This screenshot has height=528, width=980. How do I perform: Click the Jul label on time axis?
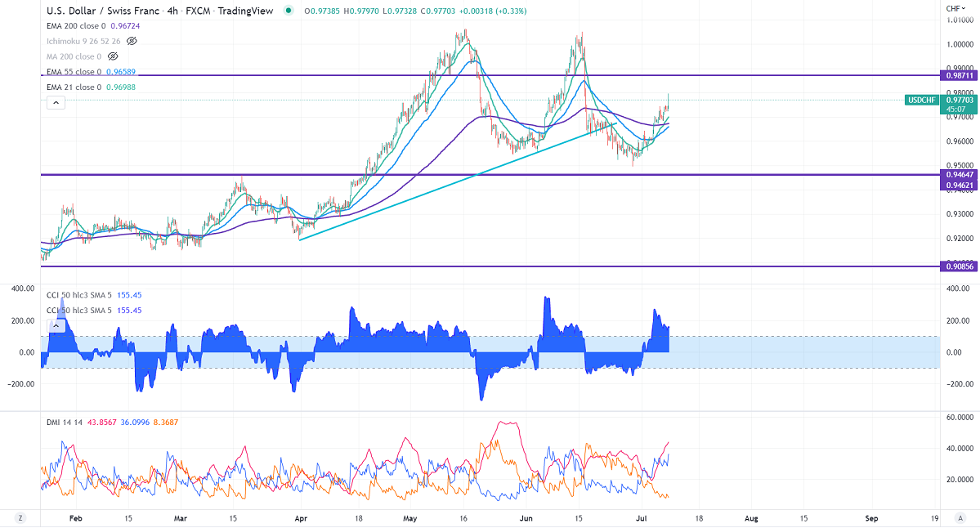pos(642,519)
